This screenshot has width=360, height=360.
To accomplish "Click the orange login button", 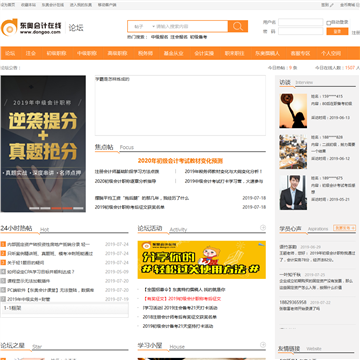I will (x=337, y=31).
